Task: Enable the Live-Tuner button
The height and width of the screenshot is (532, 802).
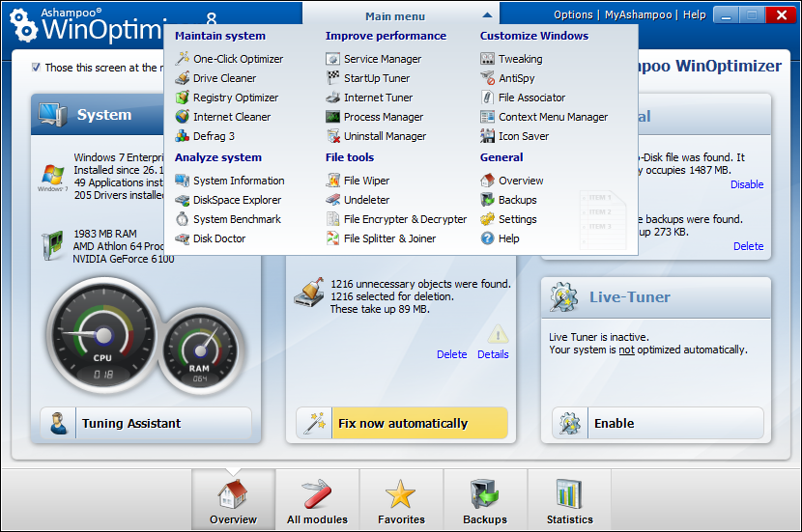Action: 658,423
